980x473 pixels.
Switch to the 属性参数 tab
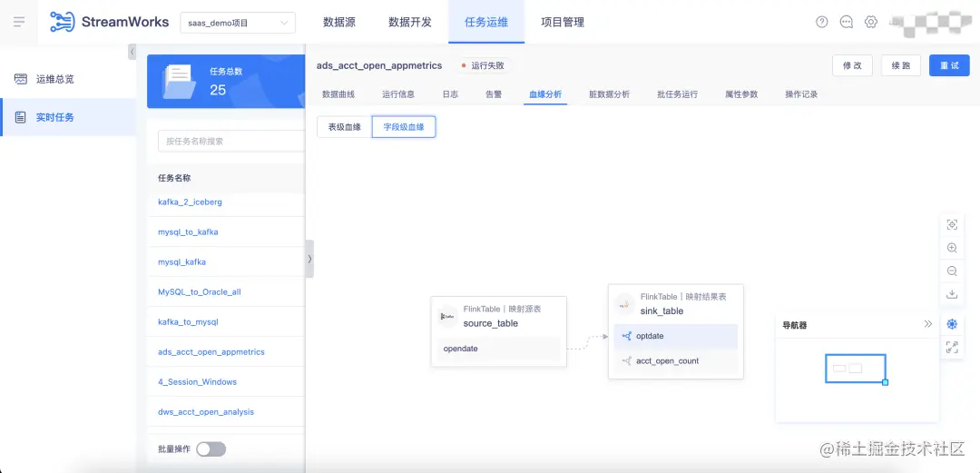741,94
